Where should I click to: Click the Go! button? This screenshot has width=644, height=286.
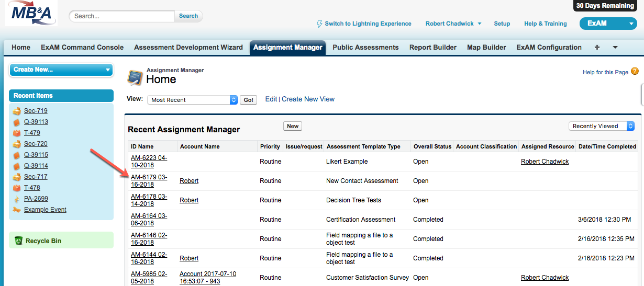(x=248, y=100)
